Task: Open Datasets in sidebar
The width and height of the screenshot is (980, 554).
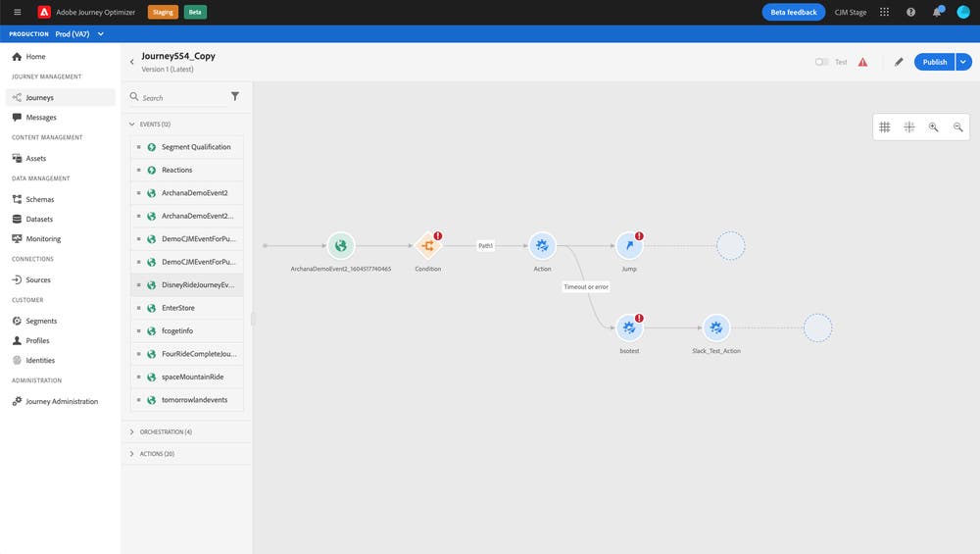Action: pos(60,219)
